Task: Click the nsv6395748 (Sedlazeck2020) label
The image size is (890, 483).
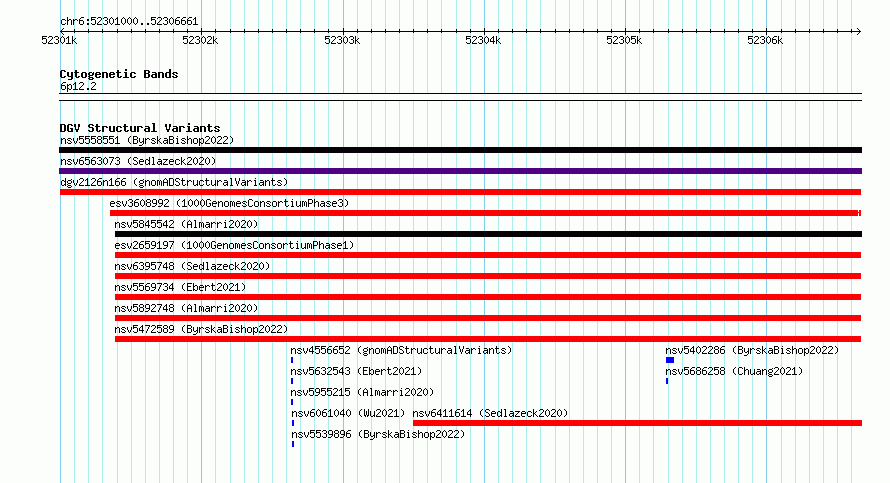Action: 192,266
